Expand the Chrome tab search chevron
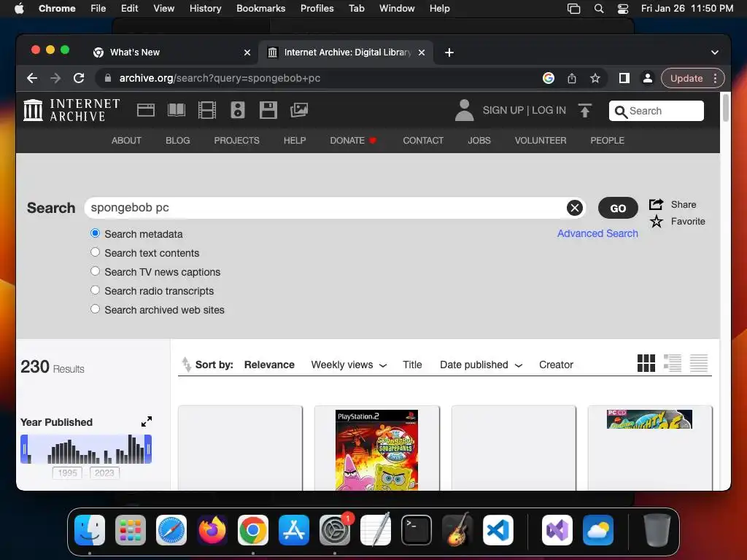Screen dimensions: 747x560 point(715,52)
